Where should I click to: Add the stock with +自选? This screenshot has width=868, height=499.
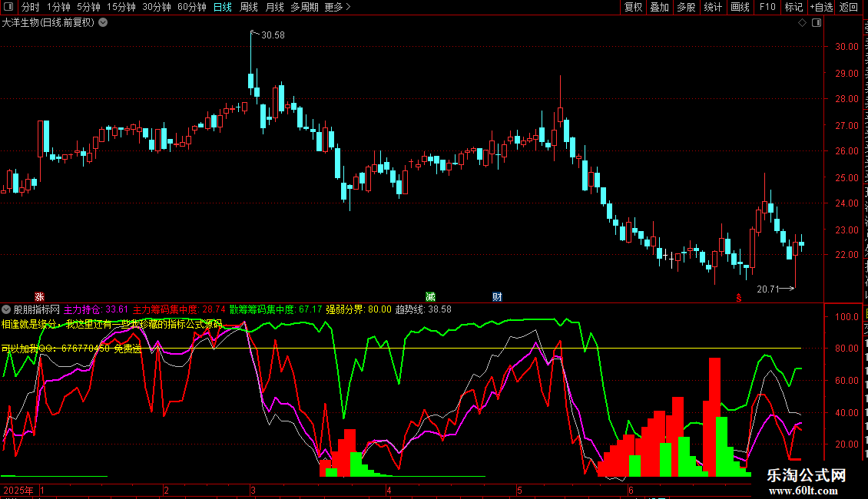[821, 7]
